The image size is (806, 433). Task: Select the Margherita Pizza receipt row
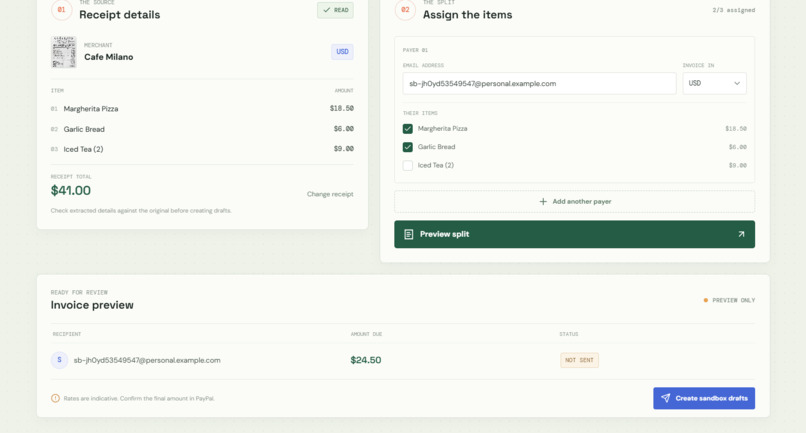point(202,109)
